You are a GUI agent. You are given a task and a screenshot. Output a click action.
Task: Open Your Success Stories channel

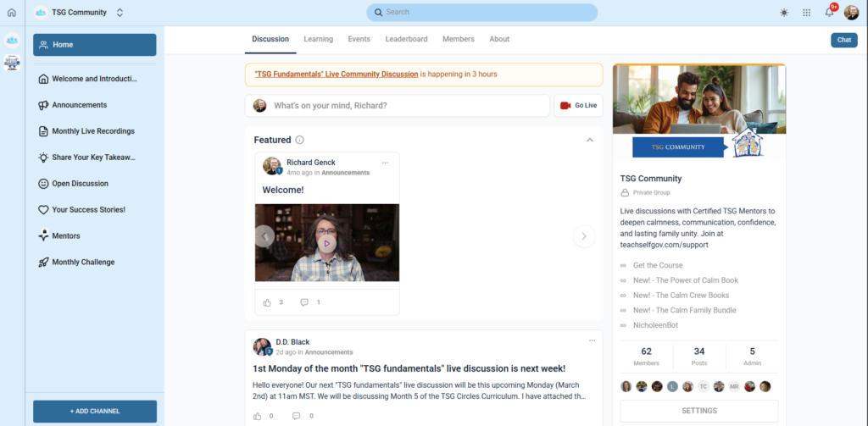tap(95, 210)
